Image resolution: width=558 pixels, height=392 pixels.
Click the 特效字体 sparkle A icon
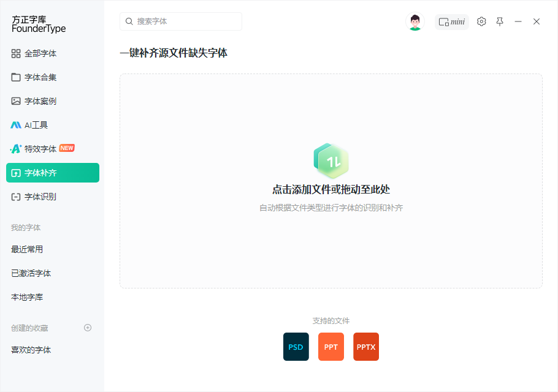pos(16,149)
